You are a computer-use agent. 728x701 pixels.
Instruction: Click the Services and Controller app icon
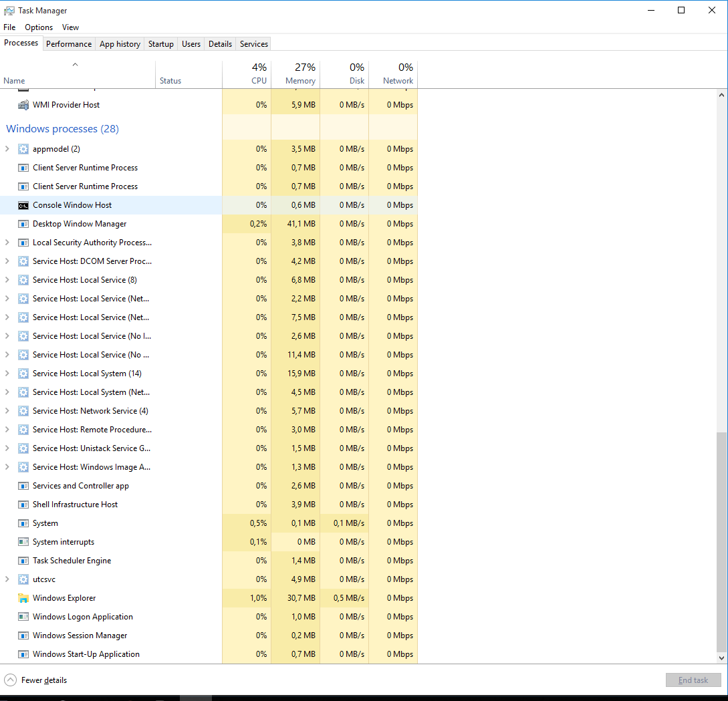click(x=23, y=486)
